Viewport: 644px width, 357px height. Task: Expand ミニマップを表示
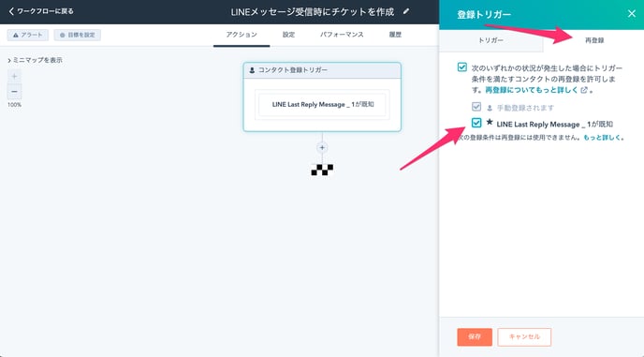tap(35, 60)
